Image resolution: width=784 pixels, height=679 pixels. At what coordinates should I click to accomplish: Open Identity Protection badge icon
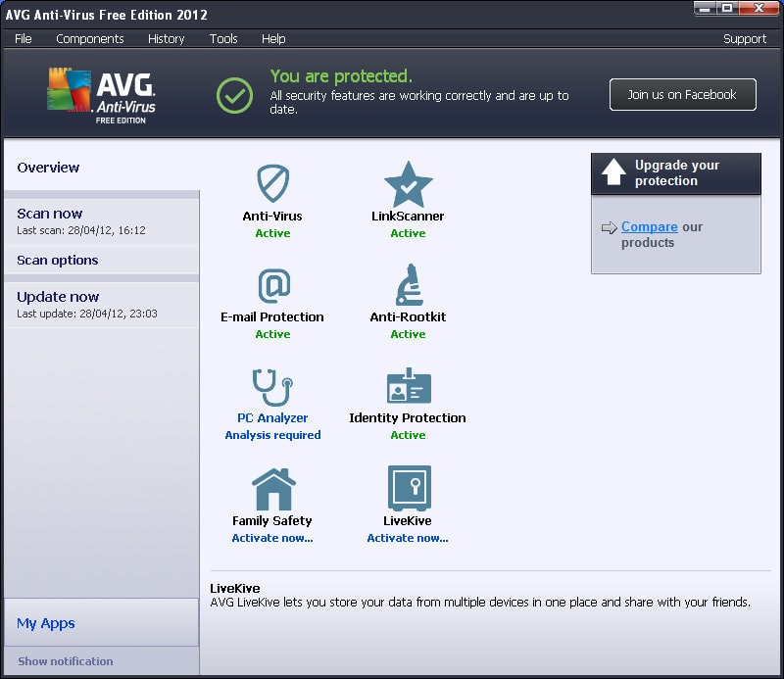(x=408, y=386)
